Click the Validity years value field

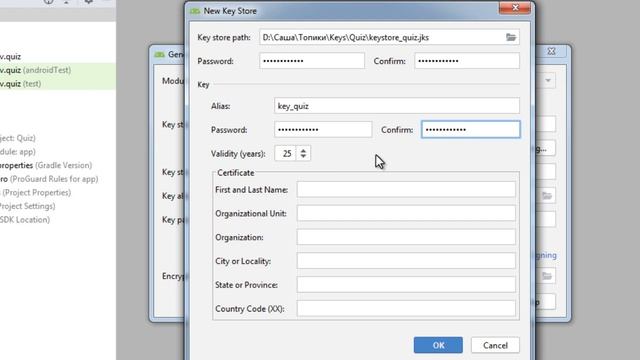[285, 153]
